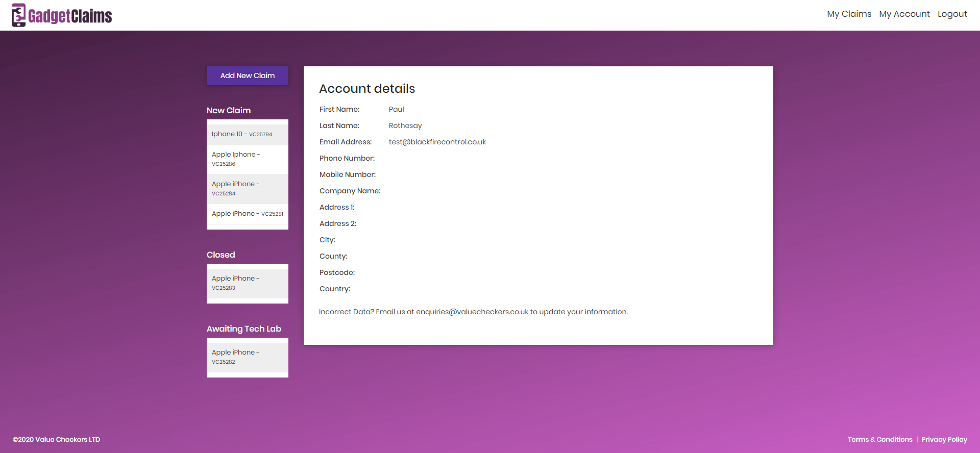Open the Terms & Conditions link
Viewport: 980px width, 453px height.
879,439
